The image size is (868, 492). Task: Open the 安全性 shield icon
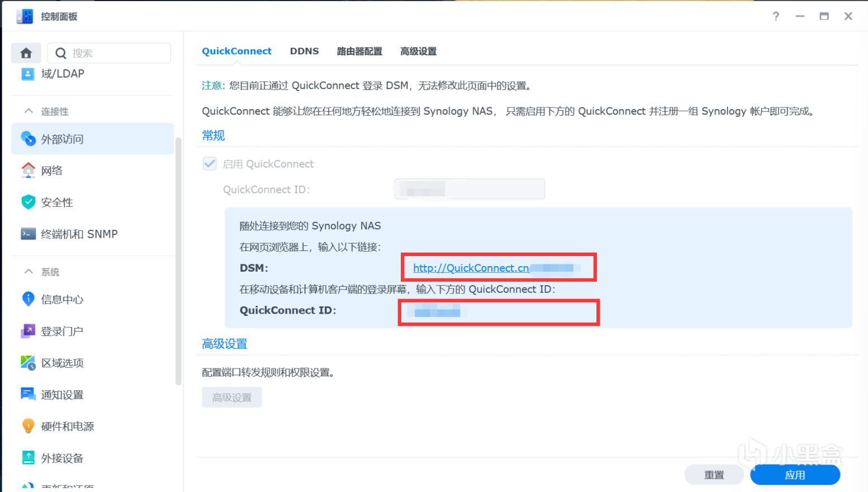pyautogui.click(x=28, y=202)
